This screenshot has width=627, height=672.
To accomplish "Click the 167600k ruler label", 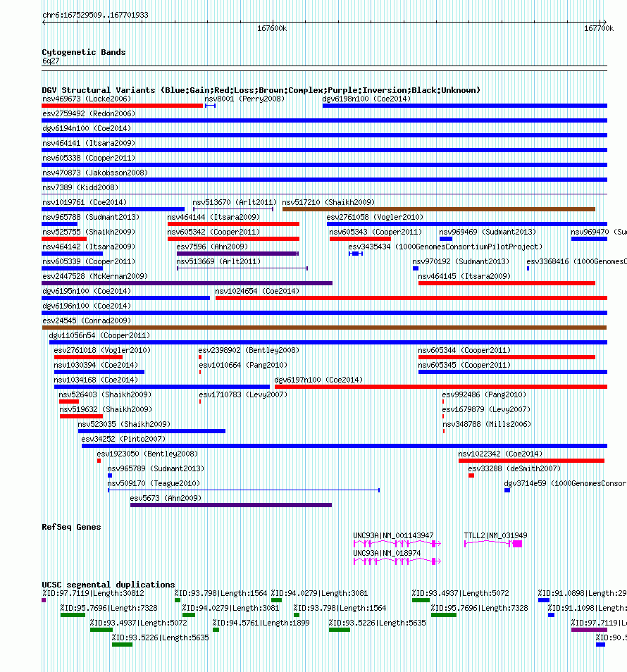I will [272, 28].
